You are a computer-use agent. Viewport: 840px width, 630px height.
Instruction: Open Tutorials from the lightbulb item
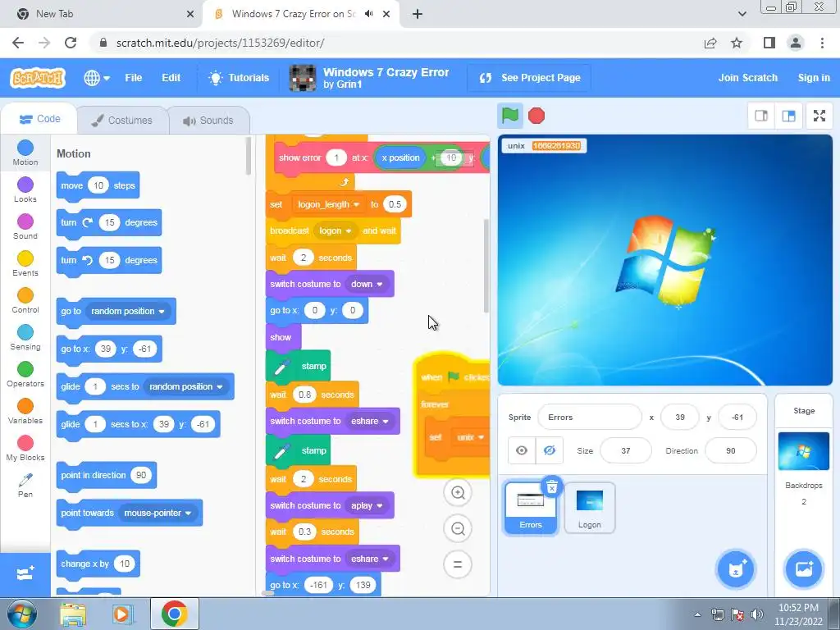(x=239, y=78)
